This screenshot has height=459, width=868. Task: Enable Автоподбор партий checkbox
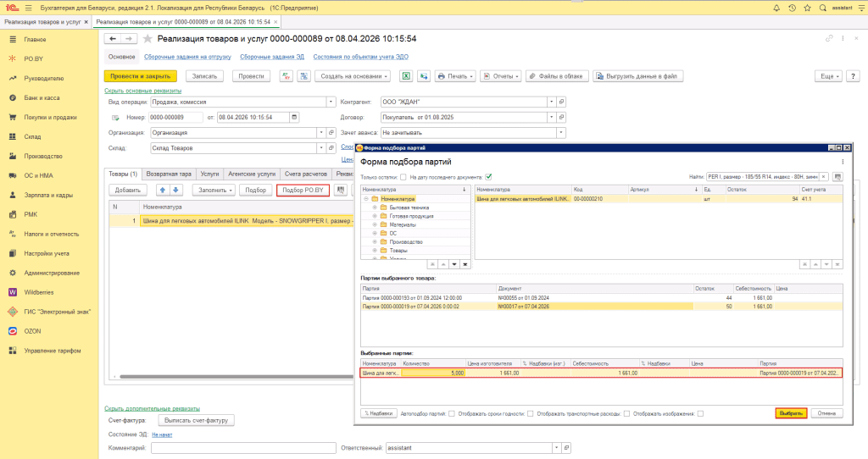[x=452, y=413]
